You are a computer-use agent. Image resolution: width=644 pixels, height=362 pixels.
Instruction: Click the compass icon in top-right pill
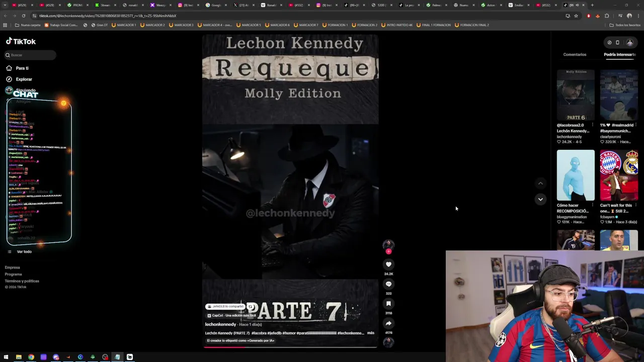[609, 43]
